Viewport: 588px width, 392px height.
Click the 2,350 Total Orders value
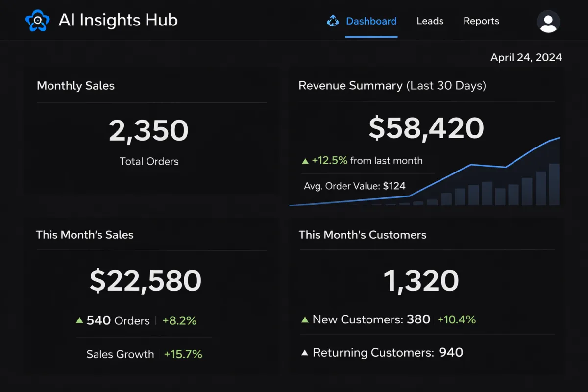148,129
